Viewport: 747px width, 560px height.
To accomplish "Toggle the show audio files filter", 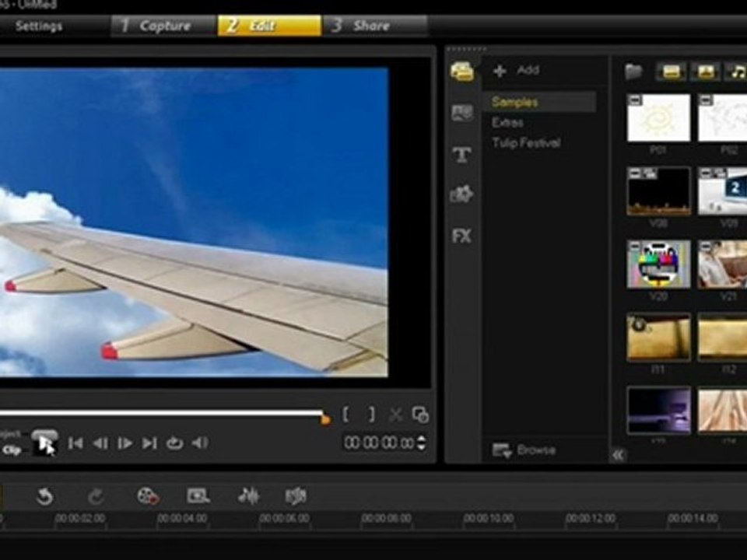I will 736,72.
